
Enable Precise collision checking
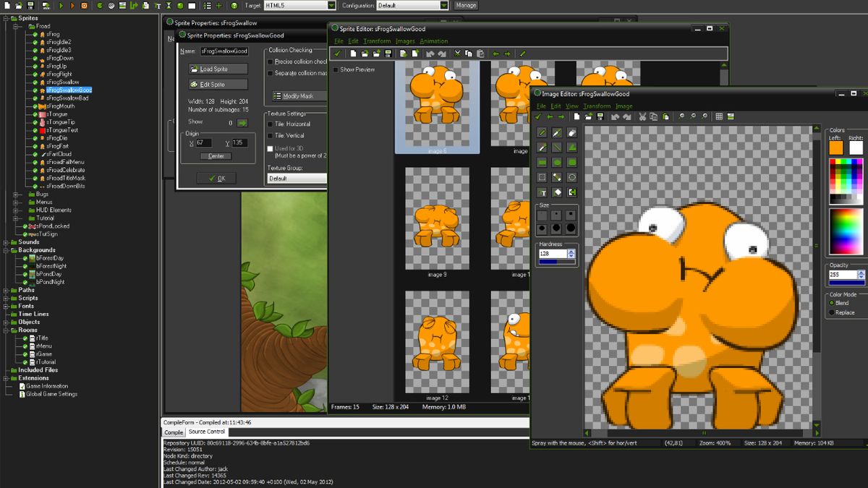(270, 62)
